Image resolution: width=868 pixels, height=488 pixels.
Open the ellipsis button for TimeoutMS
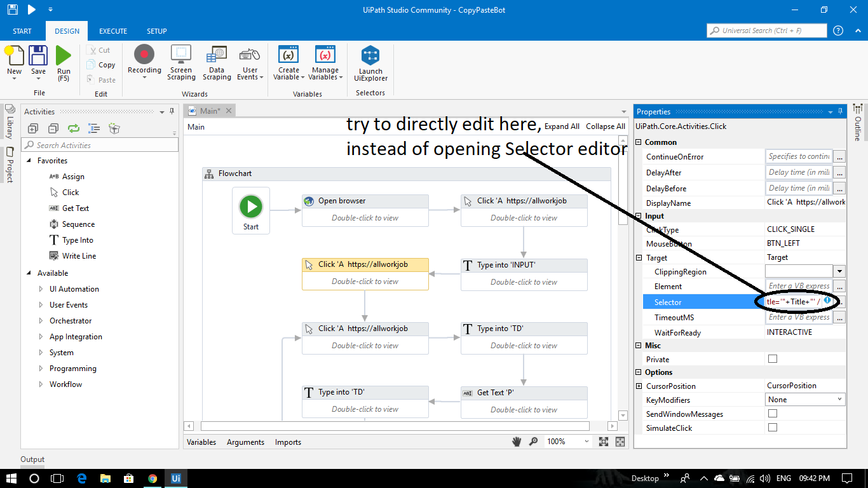click(x=839, y=317)
